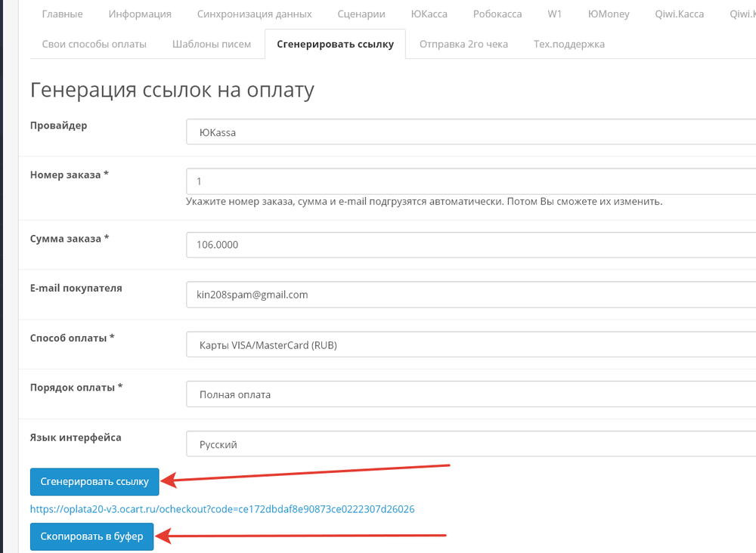Open the Главные tab
Screen dimensions: 756x553
pyautogui.click(x=62, y=14)
